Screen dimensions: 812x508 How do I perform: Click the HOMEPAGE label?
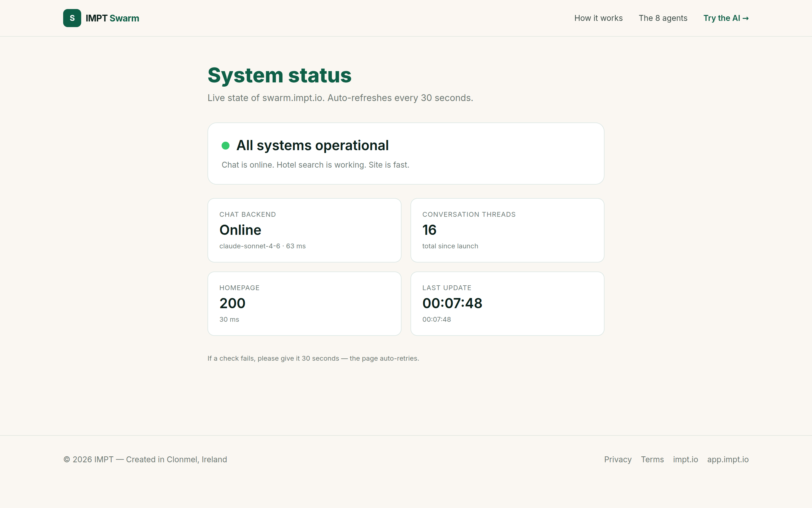240,288
